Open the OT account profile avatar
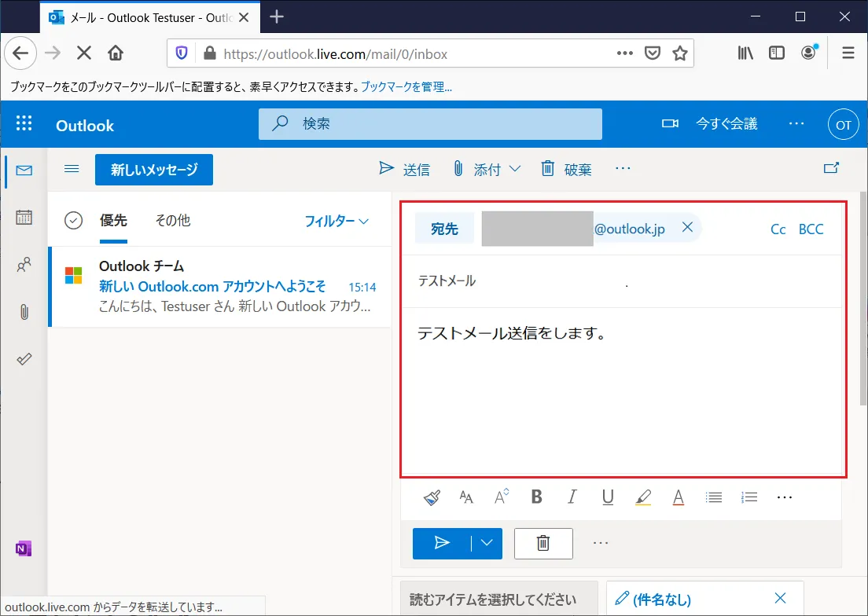 pyautogui.click(x=843, y=125)
